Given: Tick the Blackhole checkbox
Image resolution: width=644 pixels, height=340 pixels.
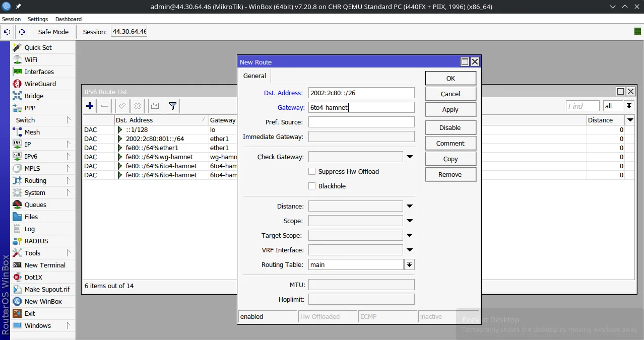Looking at the screenshot, I should point(312,186).
